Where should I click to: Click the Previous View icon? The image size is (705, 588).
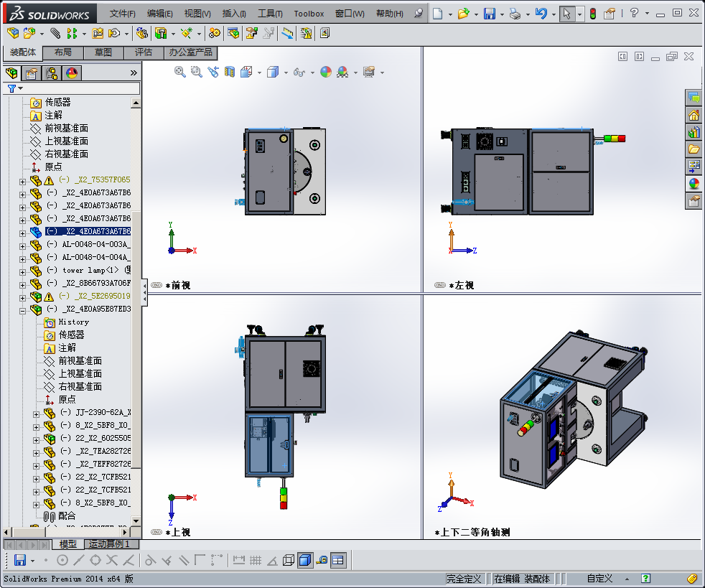click(213, 72)
